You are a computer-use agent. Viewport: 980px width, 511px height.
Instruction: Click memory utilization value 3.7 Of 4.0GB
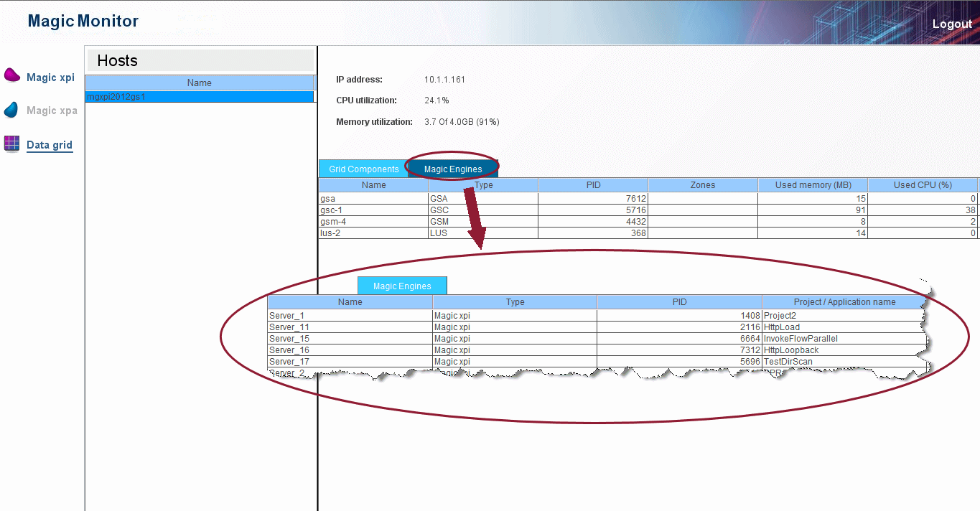pyautogui.click(x=462, y=122)
